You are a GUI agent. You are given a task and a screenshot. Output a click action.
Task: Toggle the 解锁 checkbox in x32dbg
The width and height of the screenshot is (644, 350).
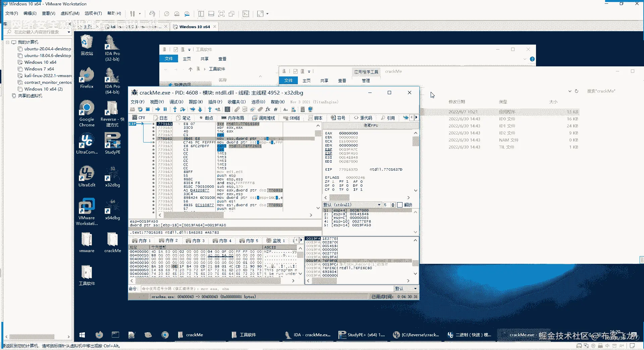click(400, 205)
